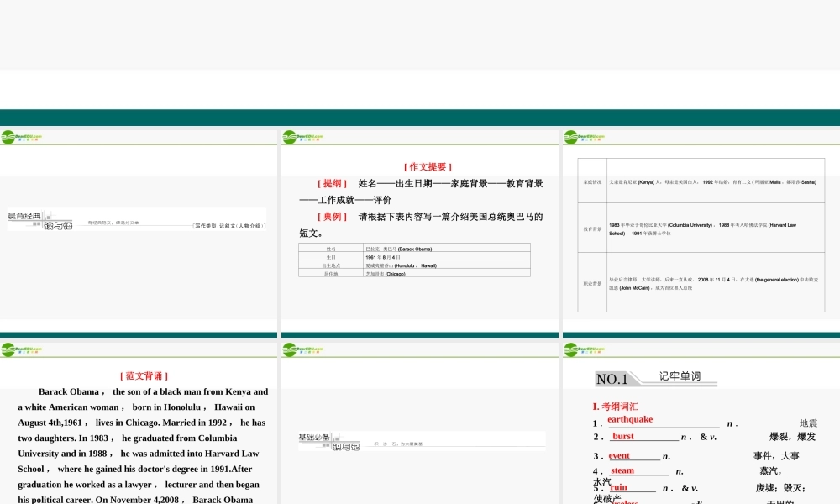Viewport: 840px width, 504px height.
Task: Click the BearEDU logo on the 记牢单词 slide
Action: (x=584, y=349)
